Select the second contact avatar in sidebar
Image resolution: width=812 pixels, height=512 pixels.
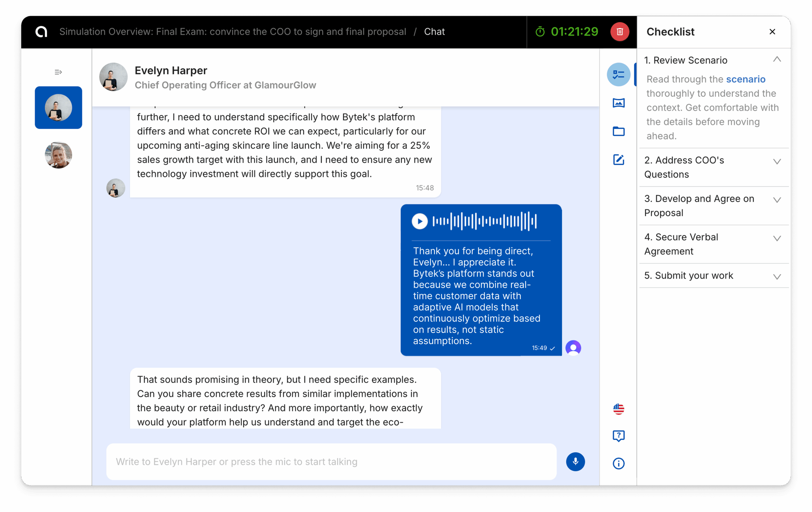coord(58,155)
